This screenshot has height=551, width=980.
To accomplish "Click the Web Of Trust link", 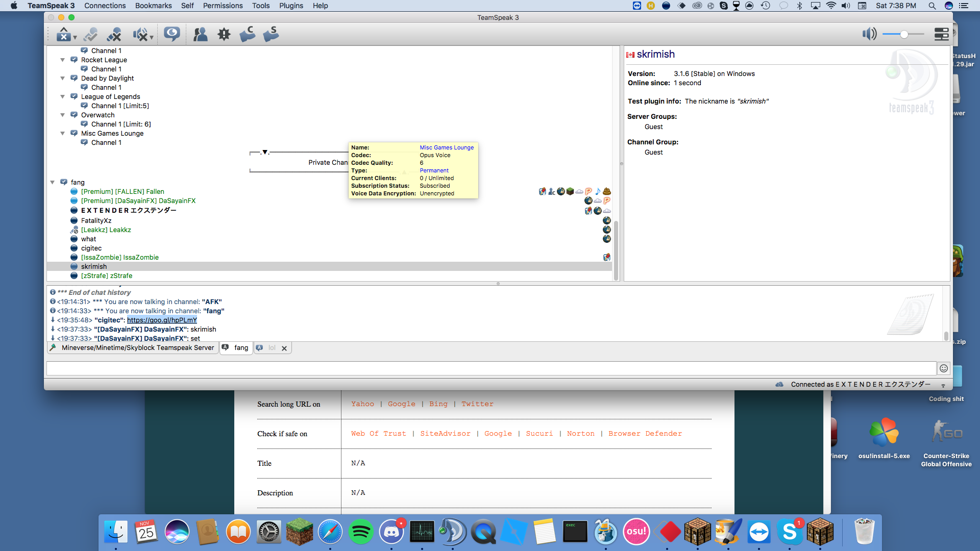I will pyautogui.click(x=378, y=434).
